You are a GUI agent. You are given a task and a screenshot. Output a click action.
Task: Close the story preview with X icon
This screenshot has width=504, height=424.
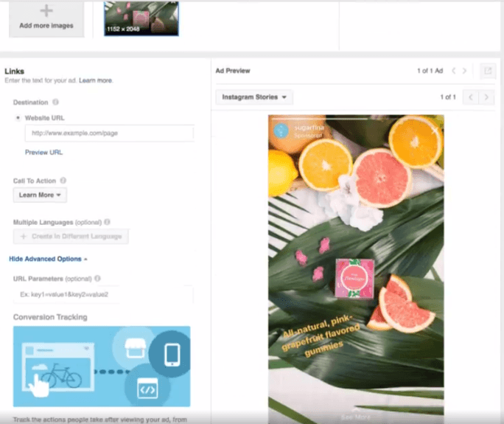point(435,131)
